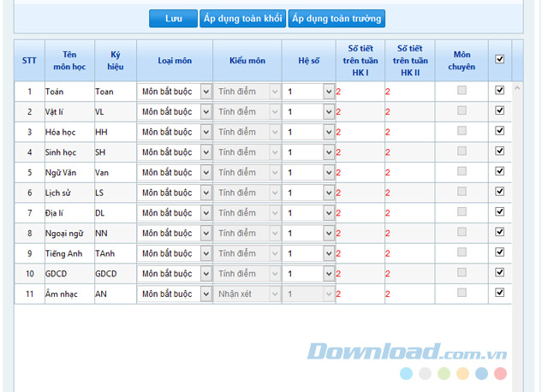This screenshot has width=548, height=392.
Task: Toggle the select-all checkbox in the header
Action: (x=500, y=59)
